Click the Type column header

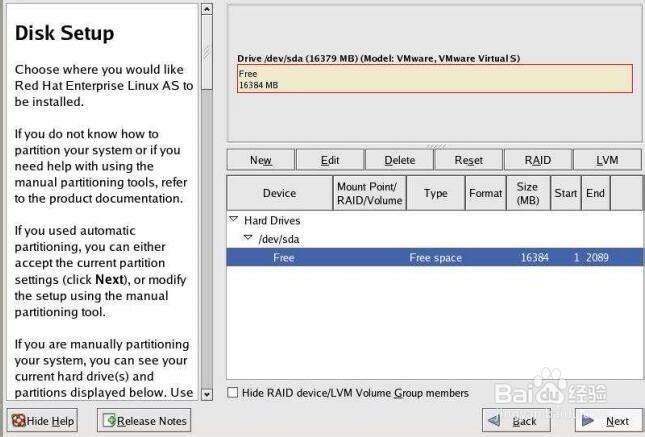436,193
